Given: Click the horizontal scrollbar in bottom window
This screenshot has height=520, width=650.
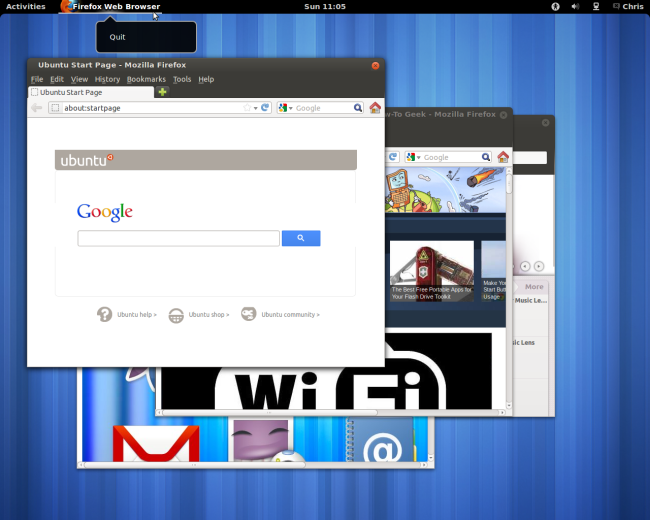Looking at the screenshot, I should pyautogui.click(x=195, y=465).
